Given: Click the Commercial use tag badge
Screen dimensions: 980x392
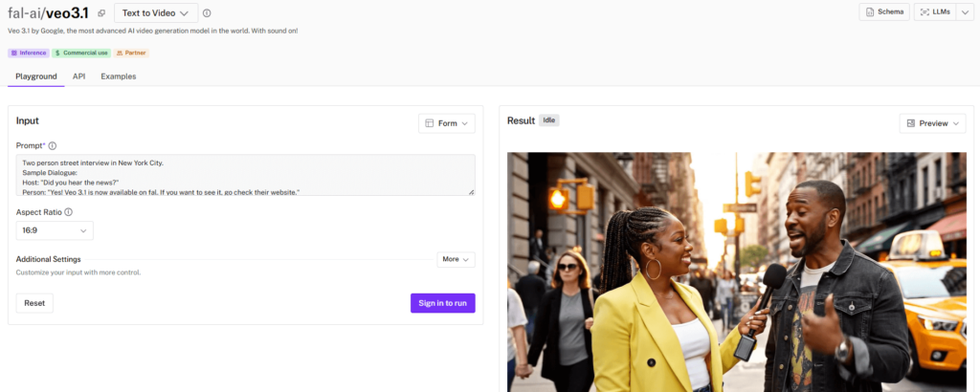Looking at the screenshot, I should tap(81, 53).
